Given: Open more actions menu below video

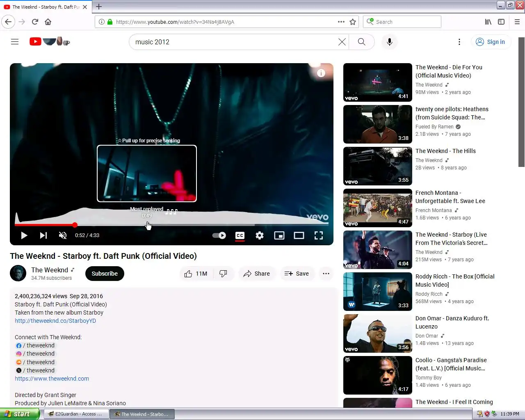Looking at the screenshot, I should (x=326, y=274).
